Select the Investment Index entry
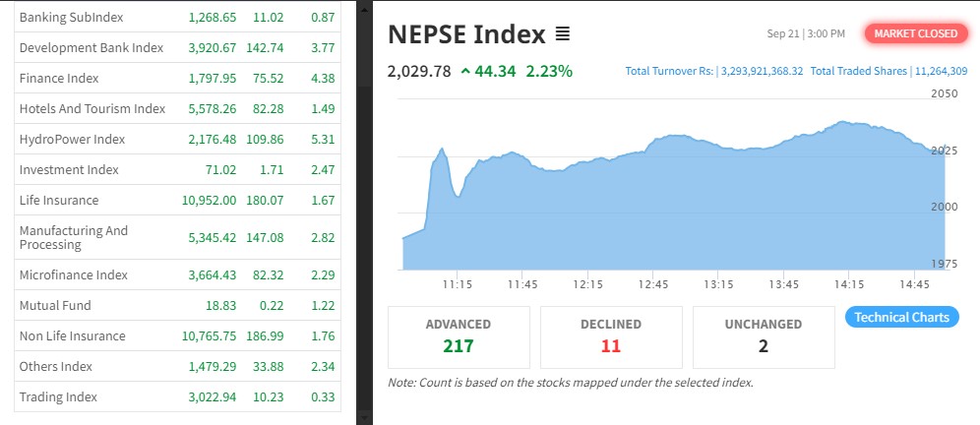This screenshot has height=425, width=980. pyautogui.click(x=68, y=170)
